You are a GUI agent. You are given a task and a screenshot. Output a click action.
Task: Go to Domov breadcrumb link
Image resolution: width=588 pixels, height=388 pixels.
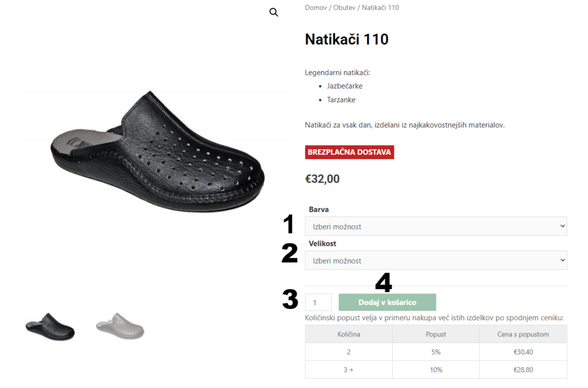tap(316, 7)
